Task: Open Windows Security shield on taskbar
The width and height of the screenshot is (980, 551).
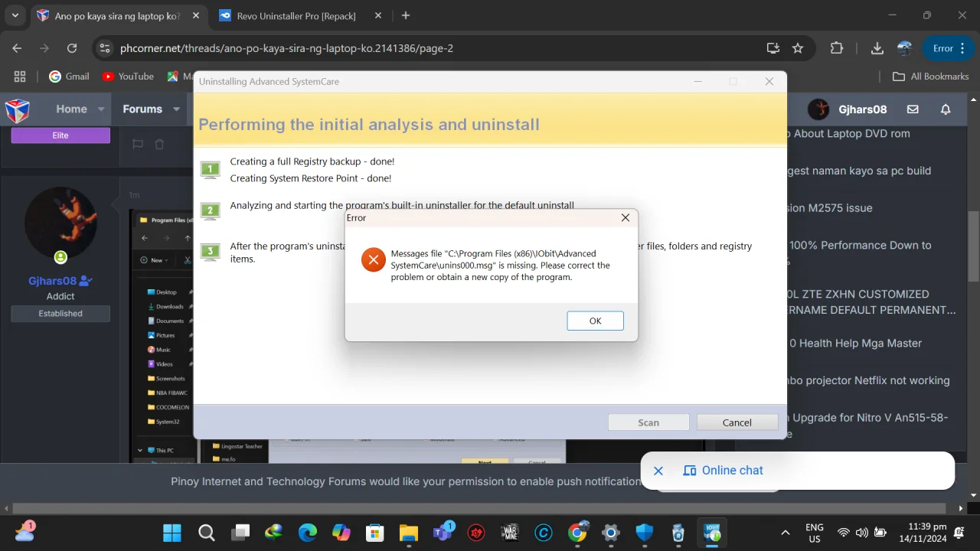Action: [645, 533]
